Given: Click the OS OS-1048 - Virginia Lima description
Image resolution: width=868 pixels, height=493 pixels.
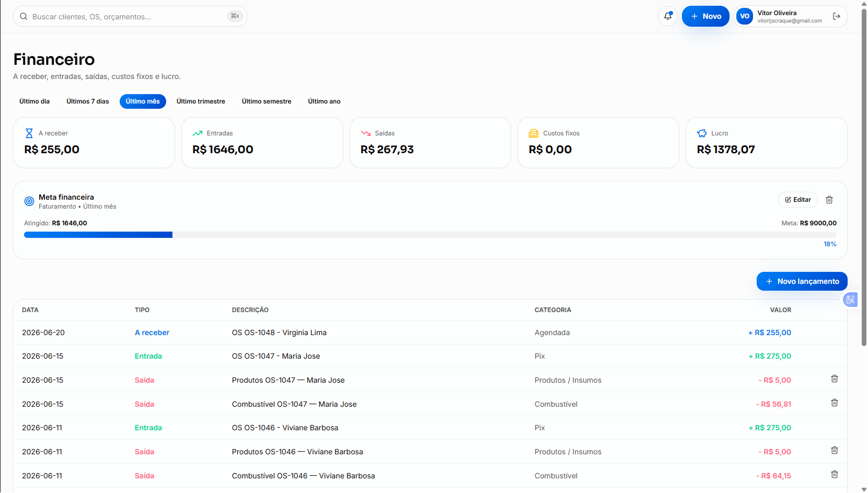Looking at the screenshot, I should pyautogui.click(x=279, y=333).
